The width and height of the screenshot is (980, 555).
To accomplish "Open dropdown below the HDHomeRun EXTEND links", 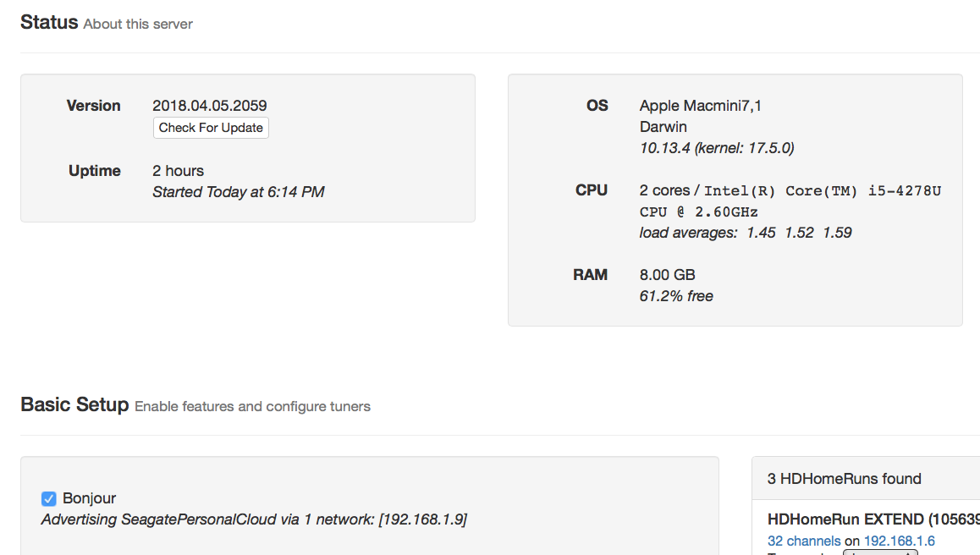I will point(880,552).
